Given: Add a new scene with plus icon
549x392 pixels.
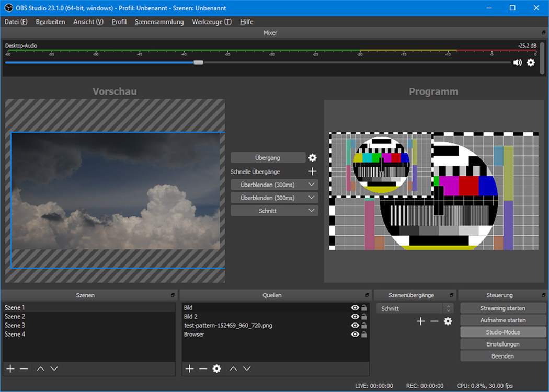Looking at the screenshot, I should coord(10,368).
